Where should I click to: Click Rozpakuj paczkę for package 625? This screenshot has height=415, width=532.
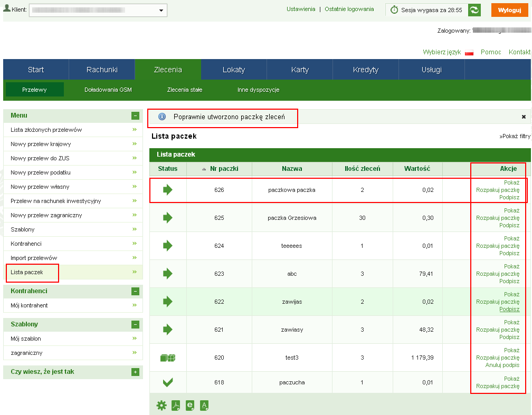click(x=498, y=218)
